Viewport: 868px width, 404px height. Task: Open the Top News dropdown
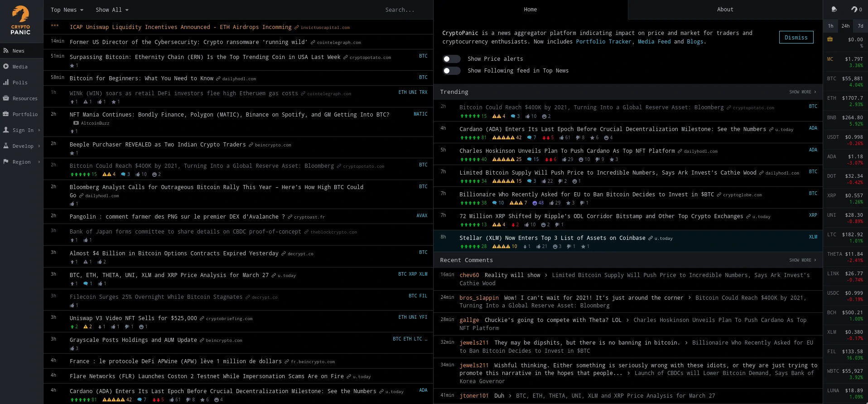pos(67,10)
